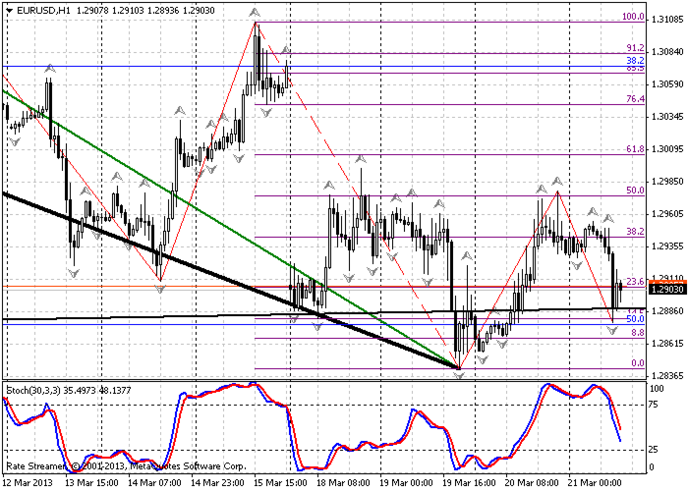Select the 100.0 Fibonacci level label
The height and width of the screenshot is (491, 688).
(x=632, y=17)
